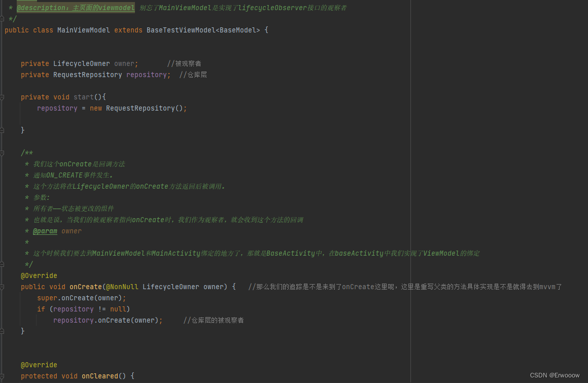588x383 pixels.
Task: Select the onCleared method name
Action: coord(99,376)
